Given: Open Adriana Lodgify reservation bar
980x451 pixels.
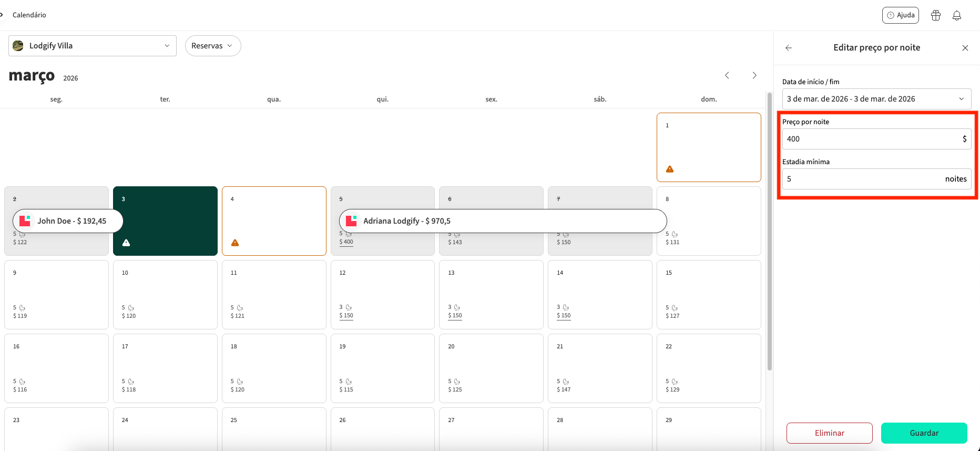Looking at the screenshot, I should click(503, 221).
